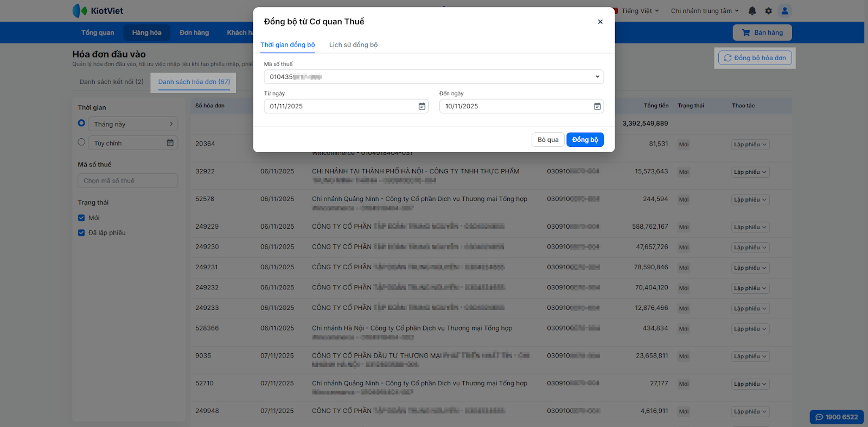Image resolution: width=868 pixels, height=427 pixels.
Task: Toggle the 'Đã lập phiếu' status checkbox
Action: click(x=81, y=233)
